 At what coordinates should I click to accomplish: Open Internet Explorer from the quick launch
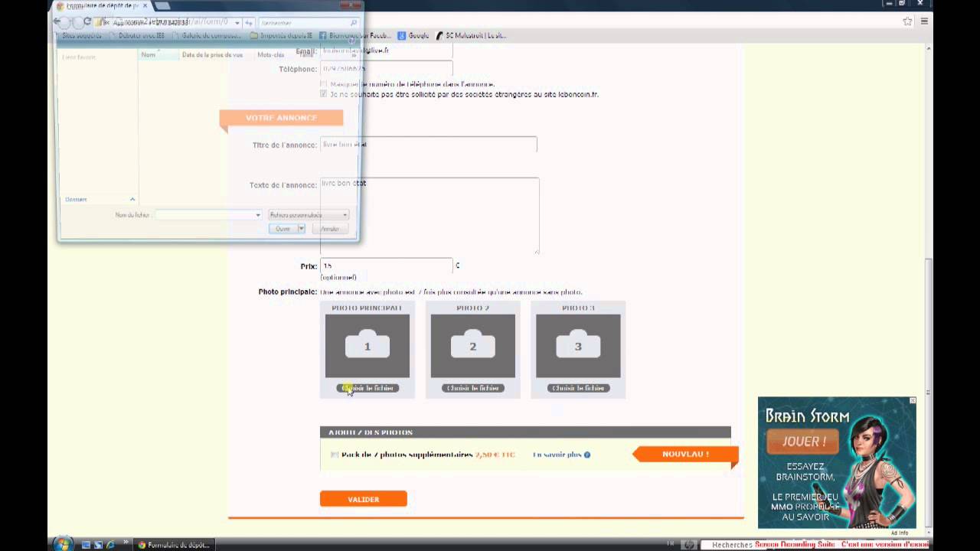pos(110,545)
